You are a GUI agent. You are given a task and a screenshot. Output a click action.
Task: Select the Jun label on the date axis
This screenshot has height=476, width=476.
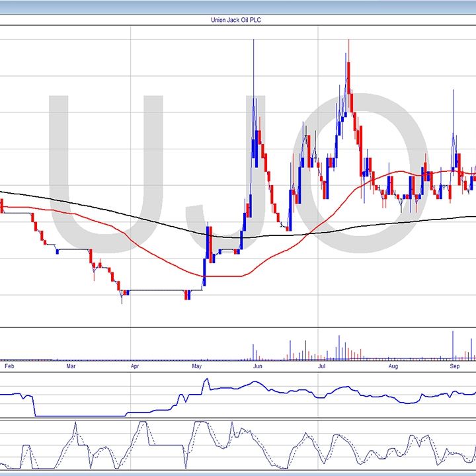(x=258, y=365)
